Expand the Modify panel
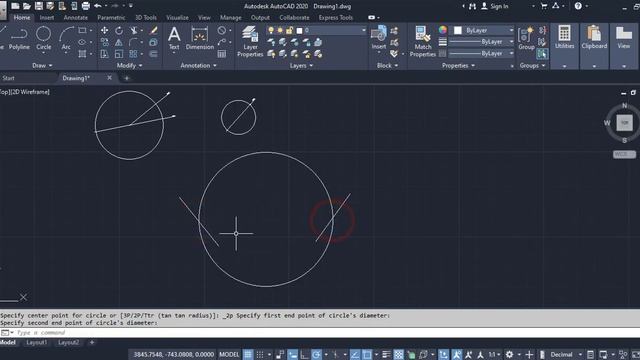Viewport: 640px width, 360px height. (129, 65)
